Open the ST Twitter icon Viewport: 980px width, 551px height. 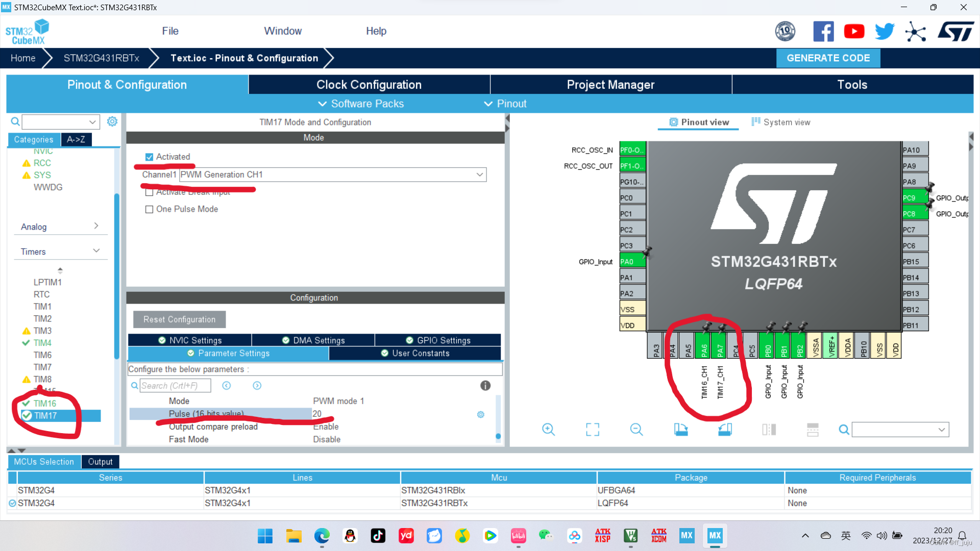(885, 32)
